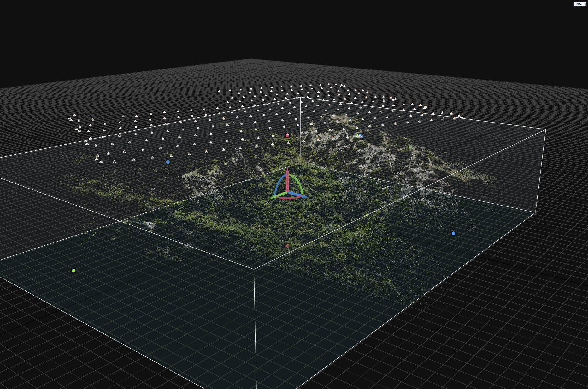Select blue handle on box's left-rear face
The width and height of the screenshot is (588, 389).
click(168, 162)
